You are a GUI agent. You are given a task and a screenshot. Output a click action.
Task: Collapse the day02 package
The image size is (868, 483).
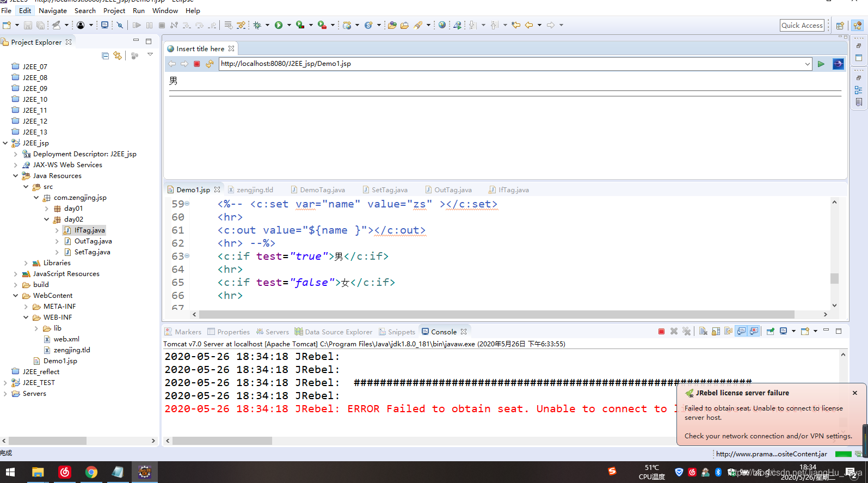click(x=46, y=219)
